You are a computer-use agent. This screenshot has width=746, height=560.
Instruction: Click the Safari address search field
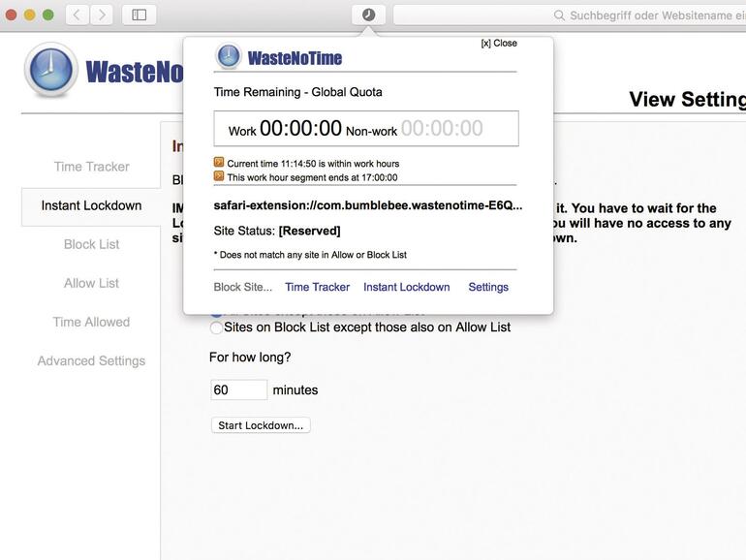570,16
